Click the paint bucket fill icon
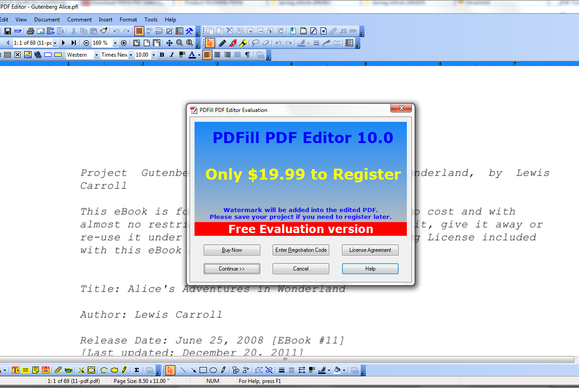 337,370
